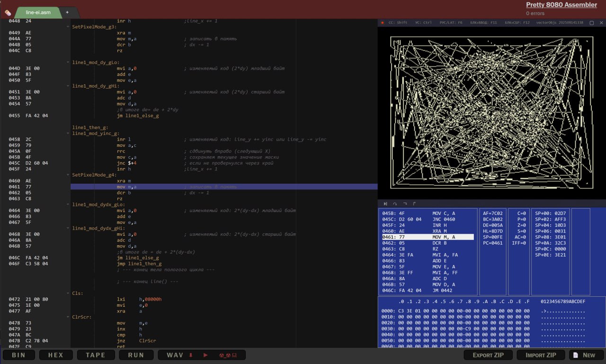Click the eraser icon left of the file tab
The width and height of the screenshot is (606, 364).
point(8,12)
